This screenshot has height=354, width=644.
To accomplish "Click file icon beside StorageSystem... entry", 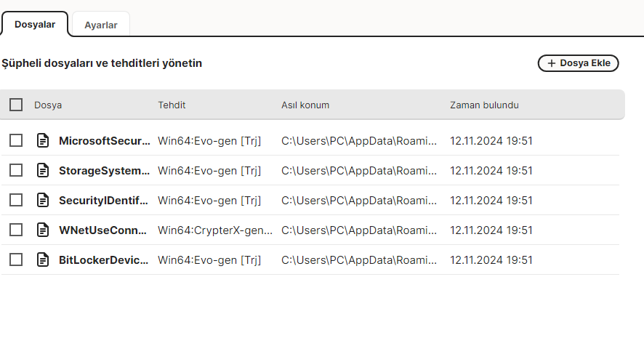I will [x=43, y=170].
